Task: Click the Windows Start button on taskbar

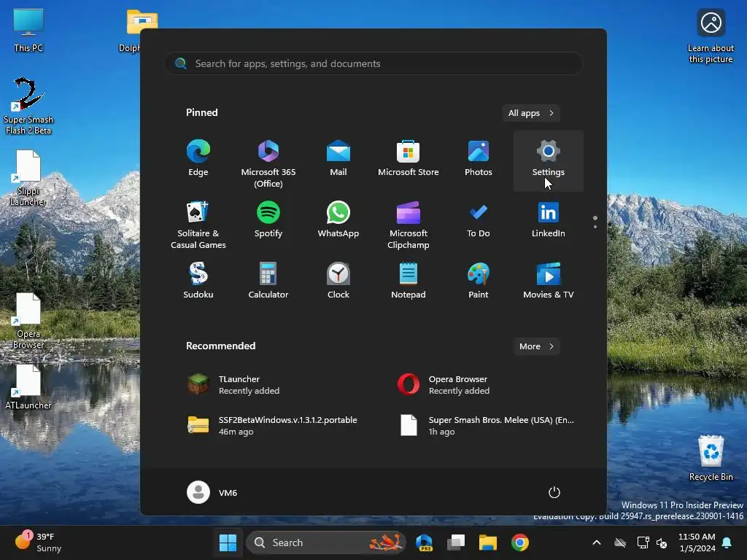Action: tap(228, 542)
